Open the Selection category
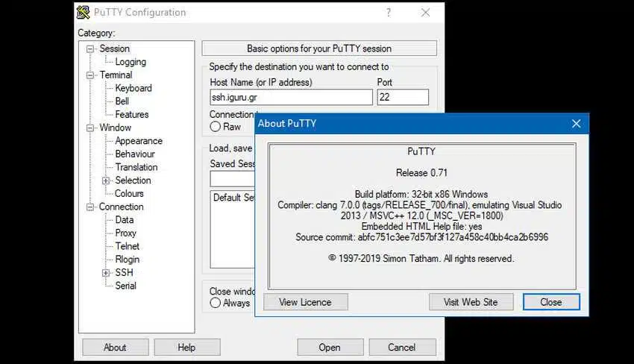The image size is (634, 364). click(x=133, y=181)
